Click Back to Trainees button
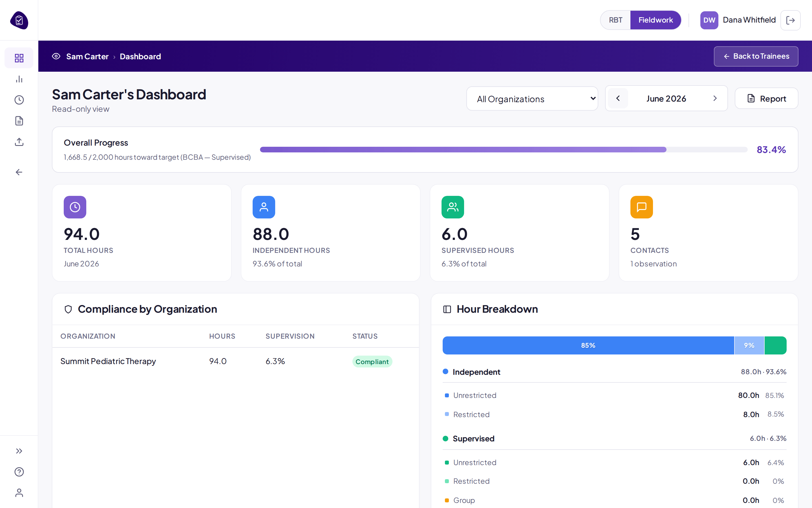This screenshot has width=812, height=508. [756, 56]
